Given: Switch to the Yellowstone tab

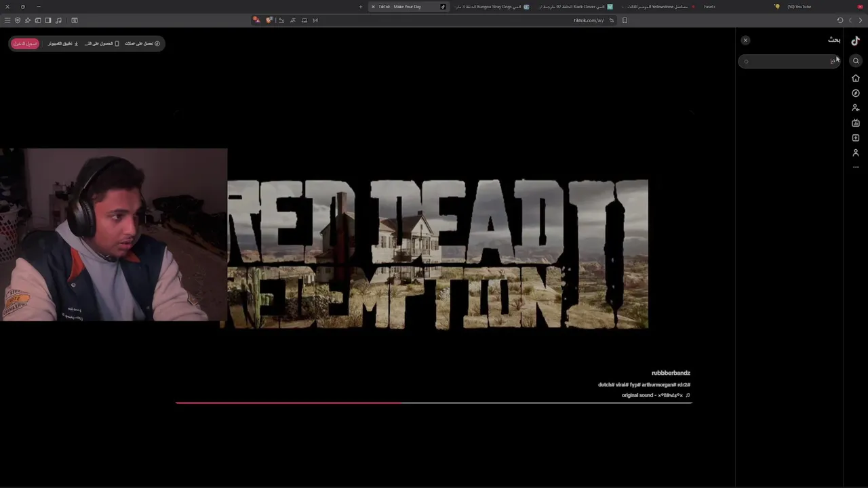Looking at the screenshot, I should 658,7.
